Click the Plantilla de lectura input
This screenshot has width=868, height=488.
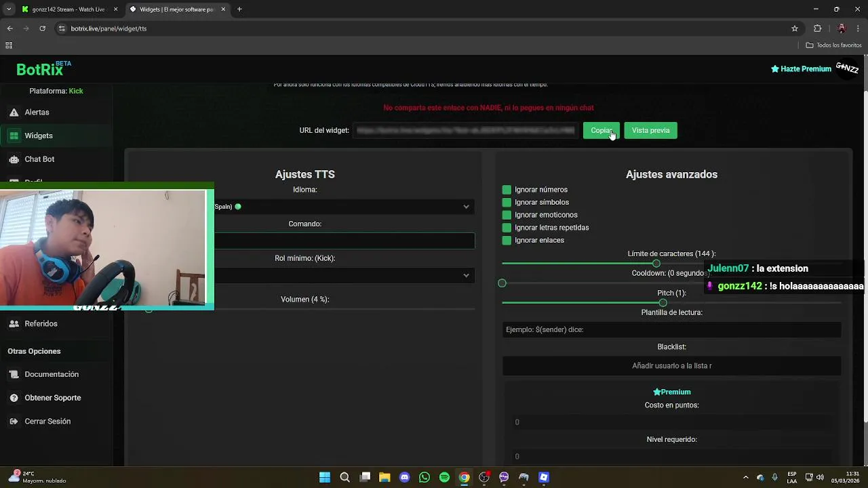coord(671,330)
